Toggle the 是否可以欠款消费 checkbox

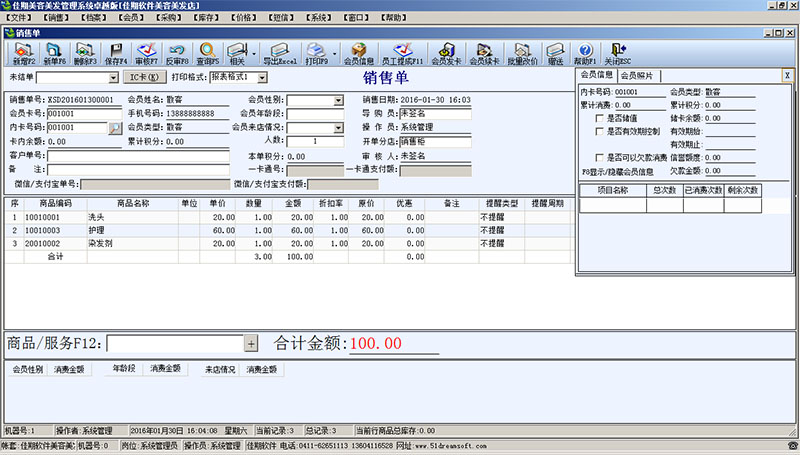(x=599, y=158)
